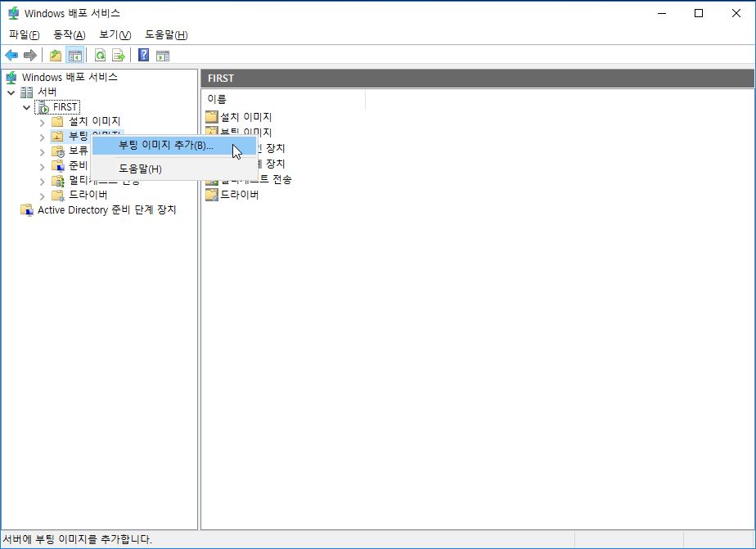Click the Forward arrow toolbar icon
This screenshot has width=756, height=549.
[30, 56]
